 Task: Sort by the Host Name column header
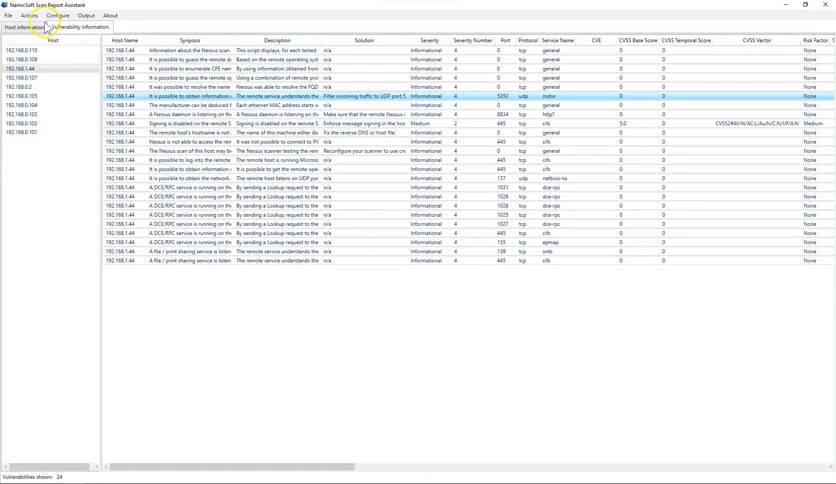point(125,41)
